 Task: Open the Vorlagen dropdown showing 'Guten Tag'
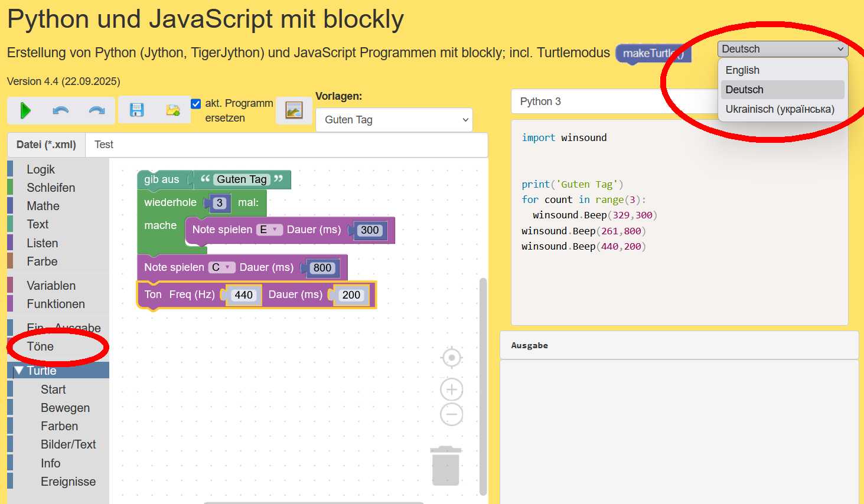pyautogui.click(x=394, y=120)
